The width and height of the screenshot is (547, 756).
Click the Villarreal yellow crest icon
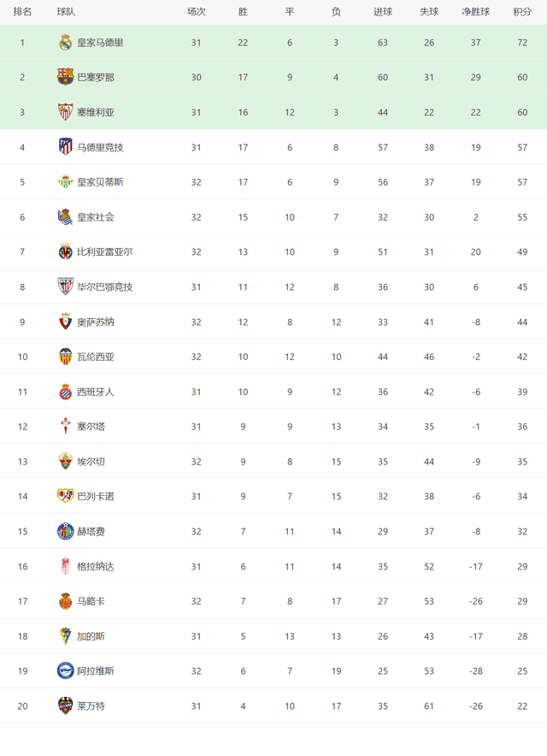click(66, 251)
